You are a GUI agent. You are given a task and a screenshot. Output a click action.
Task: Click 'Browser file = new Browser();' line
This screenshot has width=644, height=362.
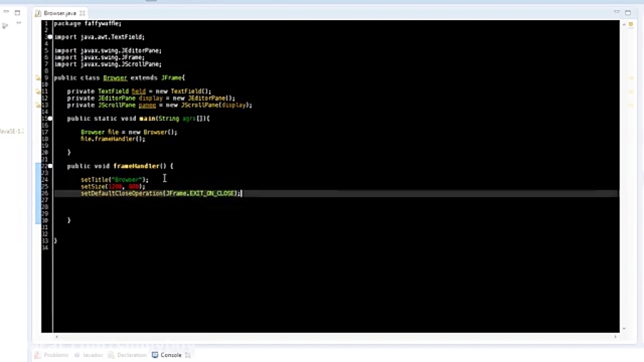pos(129,132)
